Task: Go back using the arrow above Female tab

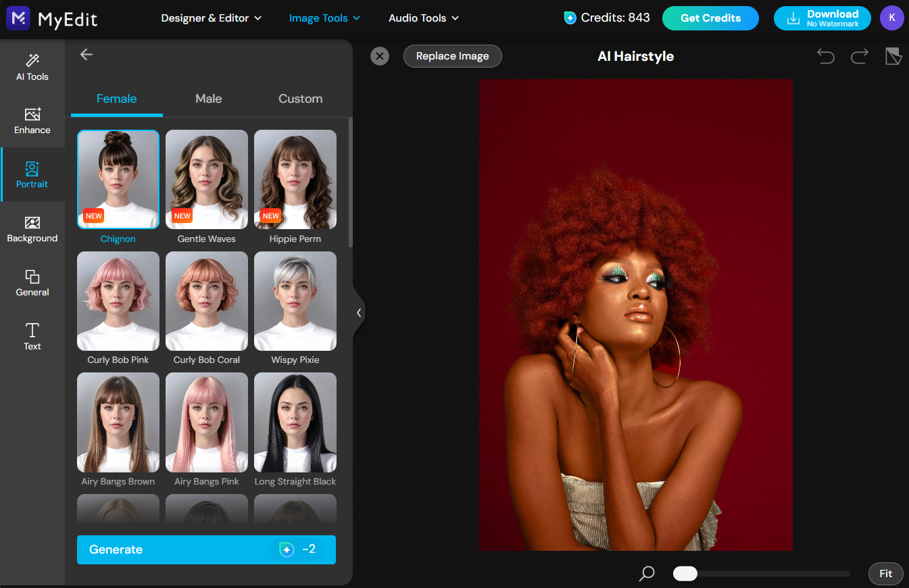Action: point(86,55)
